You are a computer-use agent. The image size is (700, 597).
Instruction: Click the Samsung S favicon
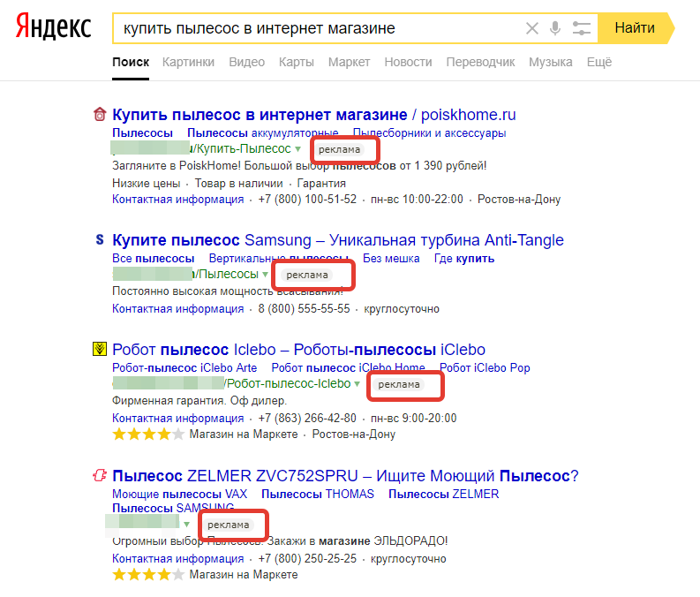coord(100,240)
